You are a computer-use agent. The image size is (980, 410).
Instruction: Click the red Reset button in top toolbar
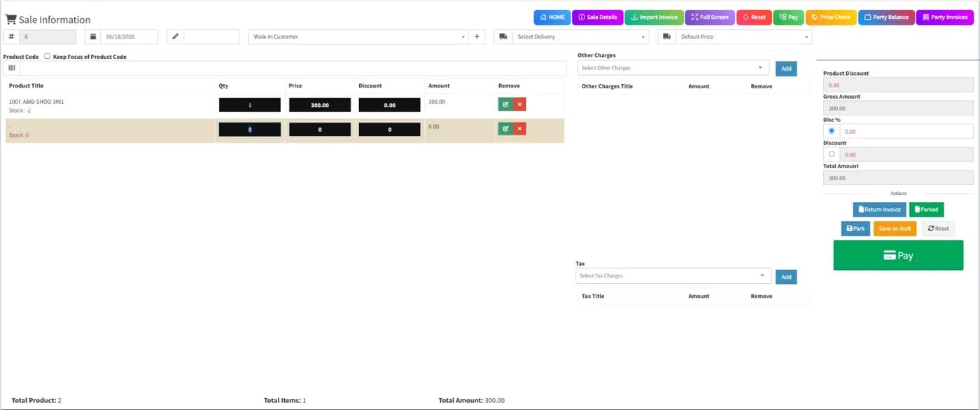coord(754,17)
